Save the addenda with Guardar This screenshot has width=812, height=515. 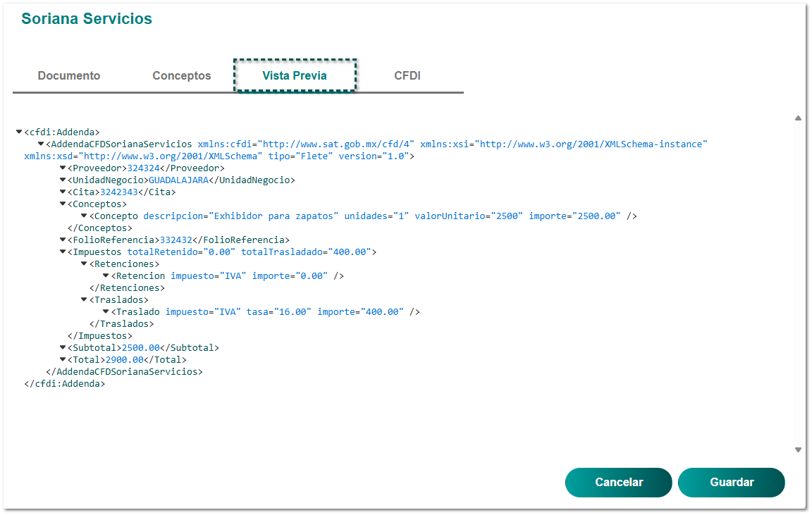coord(732,483)
